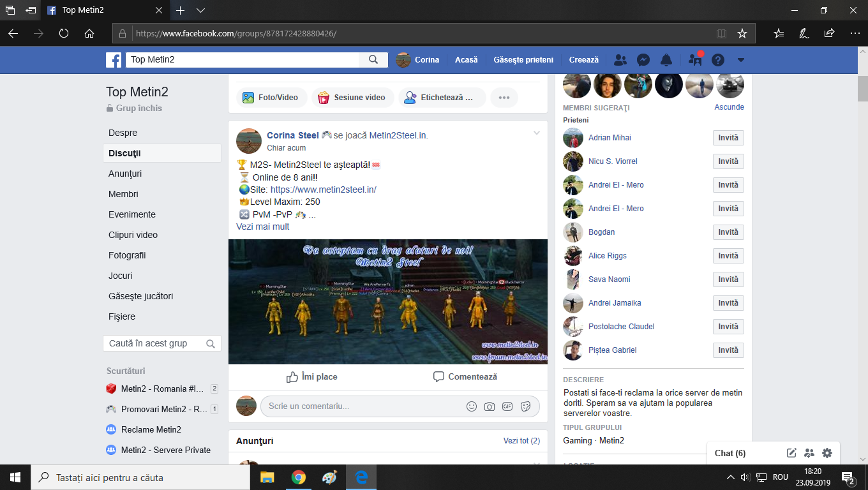The image size is (868, 490).
Task: Open the metin2steel.in site link in post
Action: click(x=324, y=189)
